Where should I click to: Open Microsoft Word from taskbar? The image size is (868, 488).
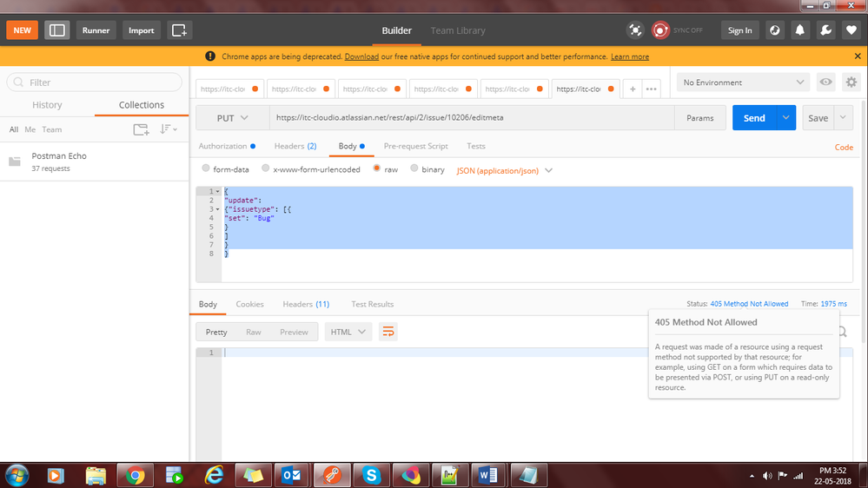tap(487, 475)
